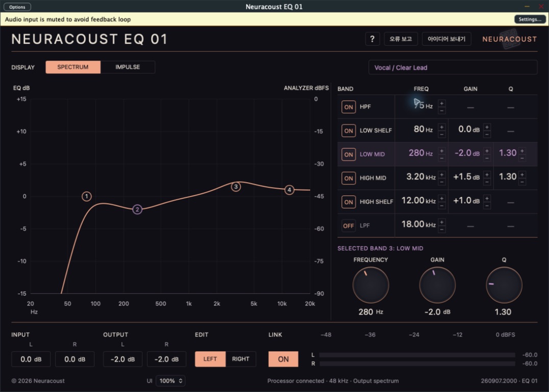Decrease HPF frequency with minus stepper

(442, 110)
